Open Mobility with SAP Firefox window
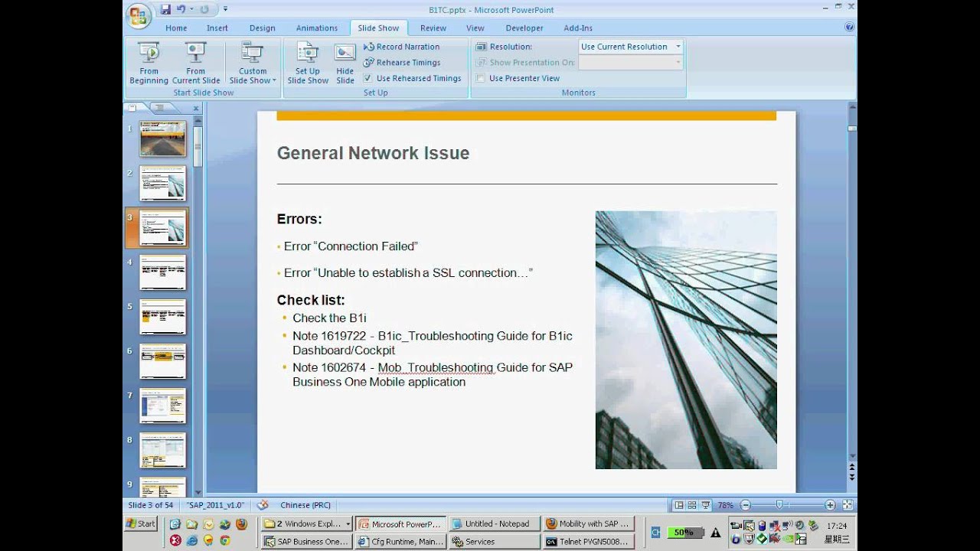Screen dimensions: 980x551 [x=588, y=523]
